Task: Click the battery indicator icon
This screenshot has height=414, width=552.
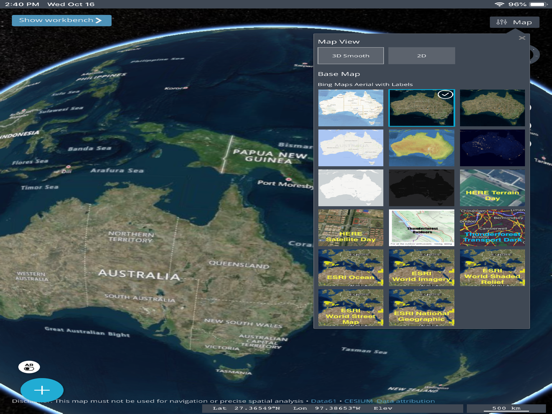Action: pyautogui.click(x=537, y=4)
